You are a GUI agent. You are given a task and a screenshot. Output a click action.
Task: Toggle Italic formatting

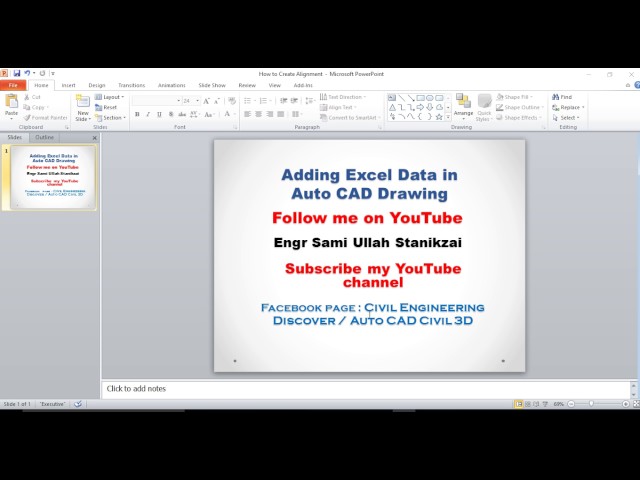click(148, 114)
